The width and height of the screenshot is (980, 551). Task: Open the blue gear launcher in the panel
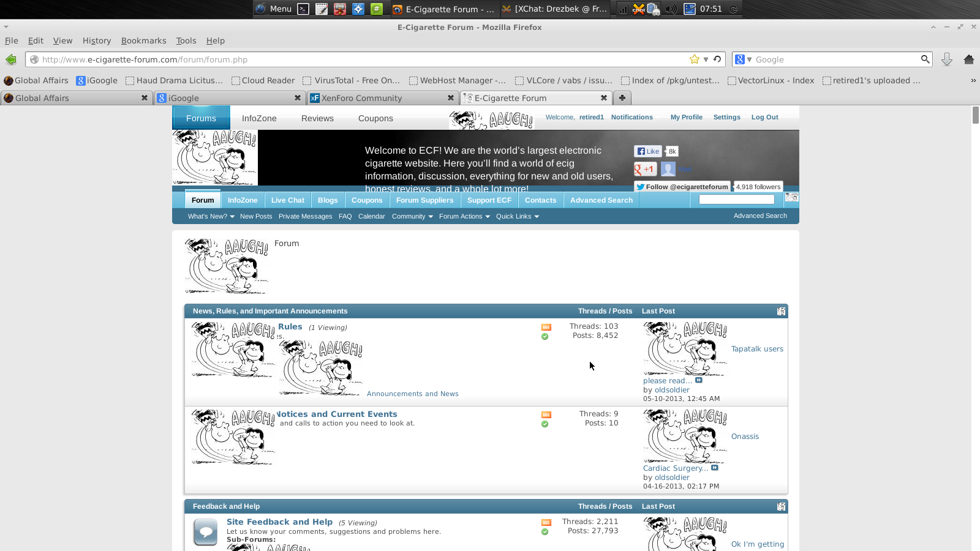(358, 9)
